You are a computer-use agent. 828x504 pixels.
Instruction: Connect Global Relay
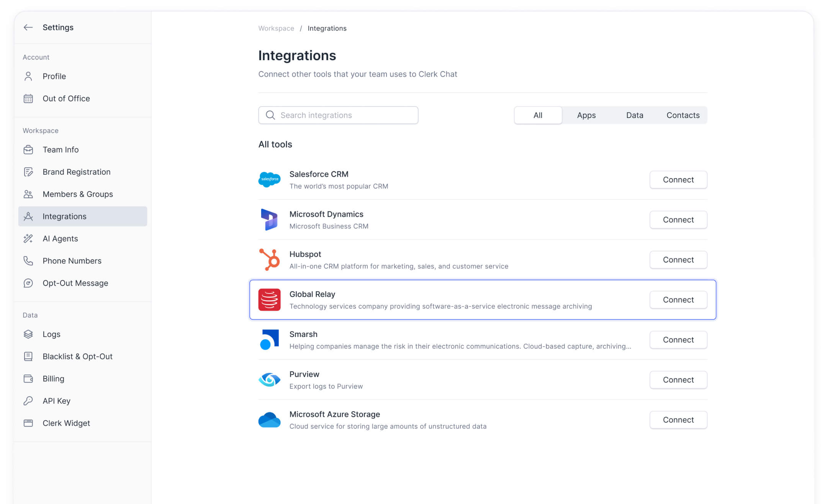coord(678,300)
